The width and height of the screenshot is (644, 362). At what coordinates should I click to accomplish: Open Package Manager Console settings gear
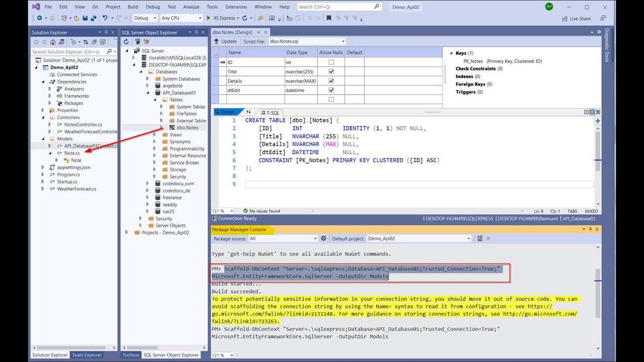pos(324,239)
